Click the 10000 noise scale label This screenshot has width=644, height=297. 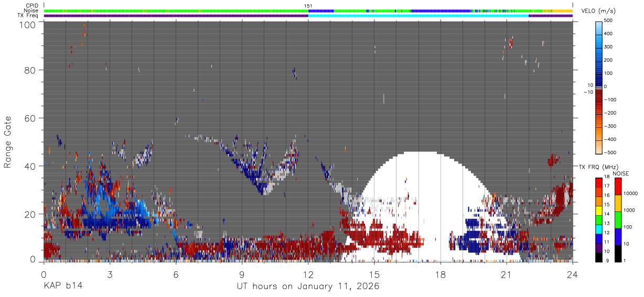click(x=630, y=194)
